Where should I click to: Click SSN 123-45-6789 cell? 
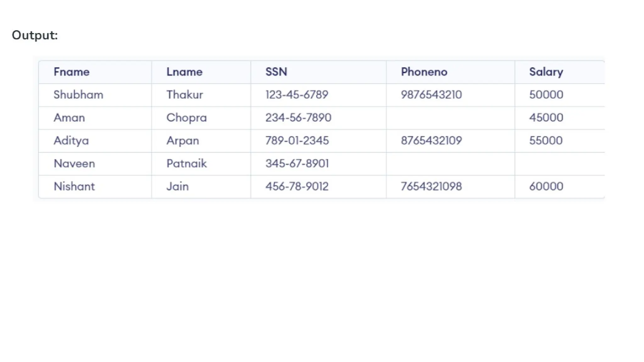[x=297, y=95]
